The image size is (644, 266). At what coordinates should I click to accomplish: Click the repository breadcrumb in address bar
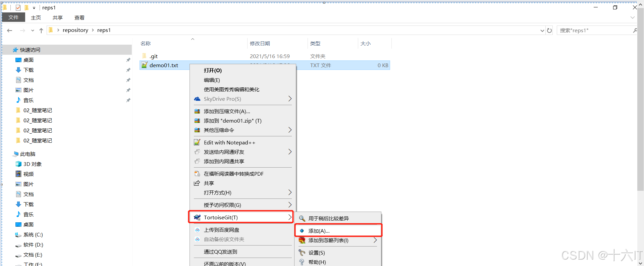tap(75, 30)
